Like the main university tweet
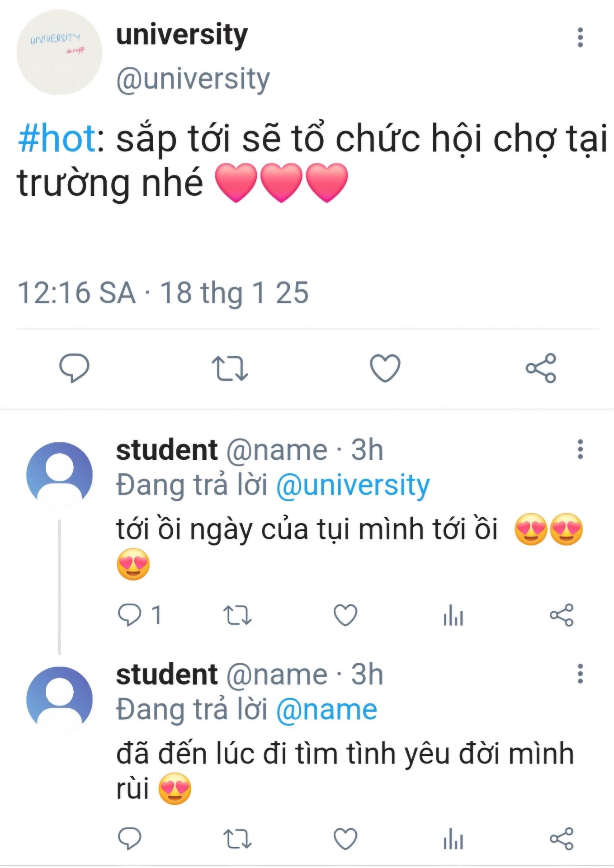This screenshot has width=614, height=868. tap(385, 368)
